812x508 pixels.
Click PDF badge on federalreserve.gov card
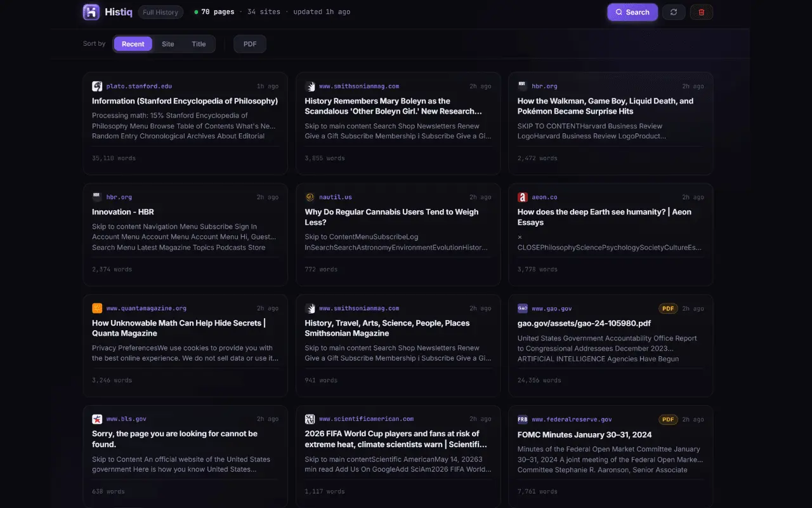point(668,419)
